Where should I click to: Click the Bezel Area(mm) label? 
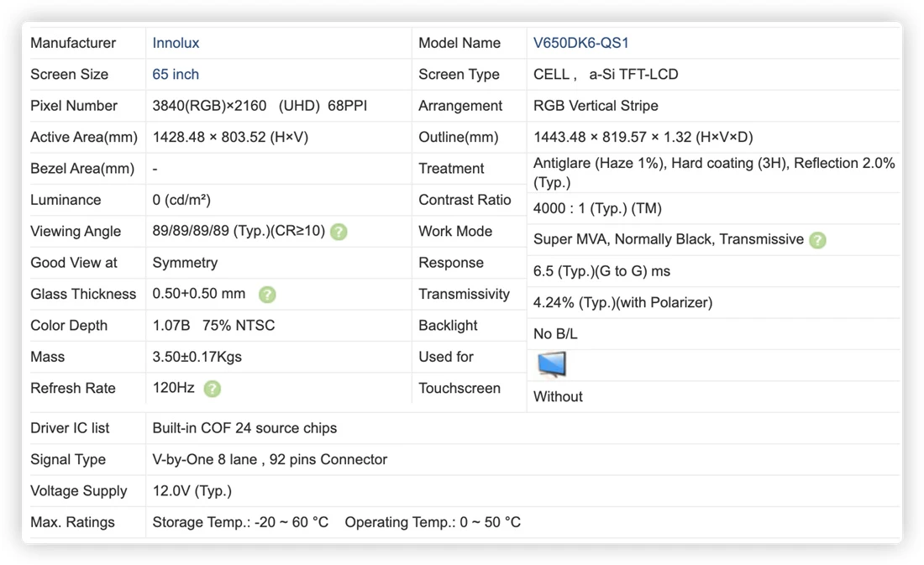click(82, 169)
